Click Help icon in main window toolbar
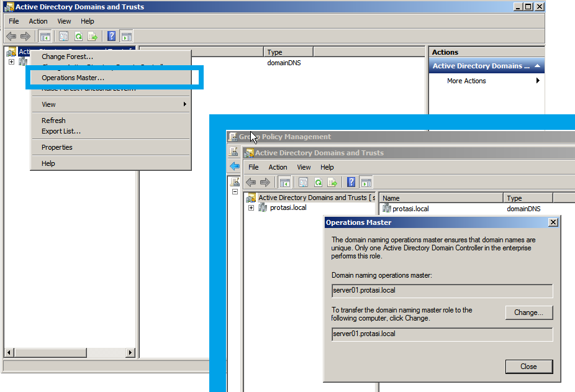Image resolution: width=575 pixels, height=392 pixels. pyautogui.click(x=112, y=36)
